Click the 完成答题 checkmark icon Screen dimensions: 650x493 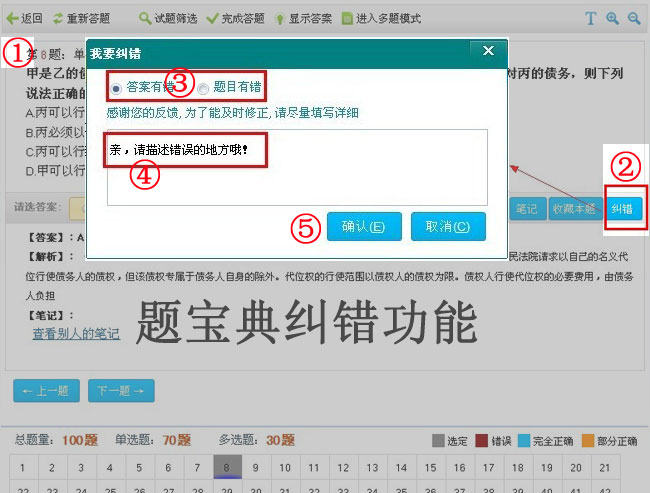pyautogui.click(x=212, y=18)
